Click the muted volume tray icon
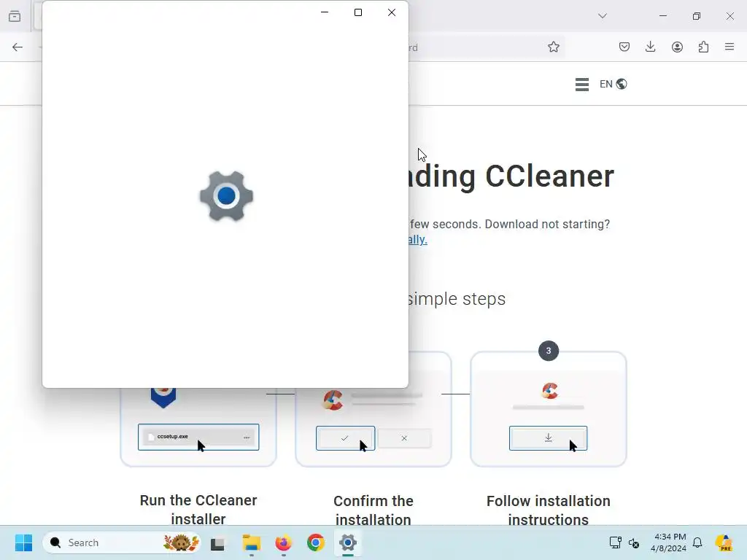 [x=634, y=542]
